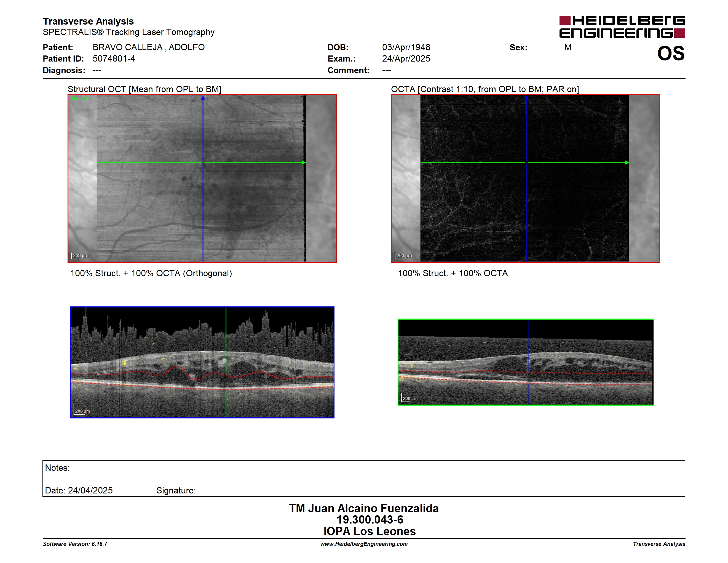This screenshot has width=728, height=563.
Task: Click inside the Notes box
Action: (x=364, y=478)
